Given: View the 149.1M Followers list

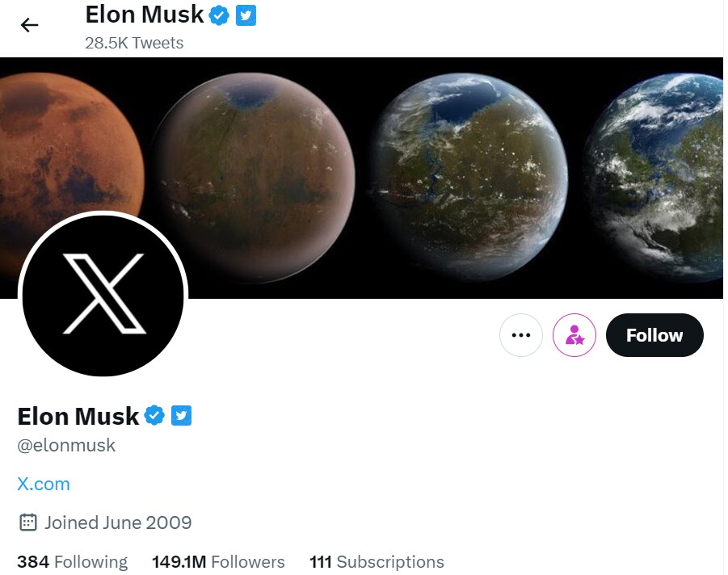Looking at the screenshot, I should 218,562.
